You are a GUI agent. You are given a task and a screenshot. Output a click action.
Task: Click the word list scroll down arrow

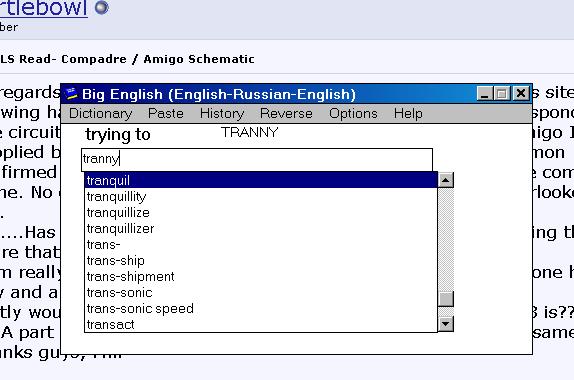tap(446, 324)
